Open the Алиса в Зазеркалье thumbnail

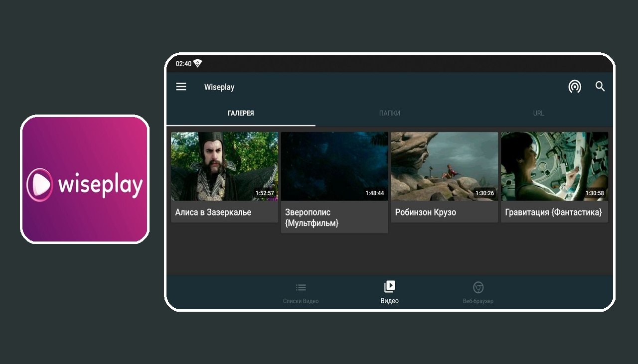click(x=225, y=166)
